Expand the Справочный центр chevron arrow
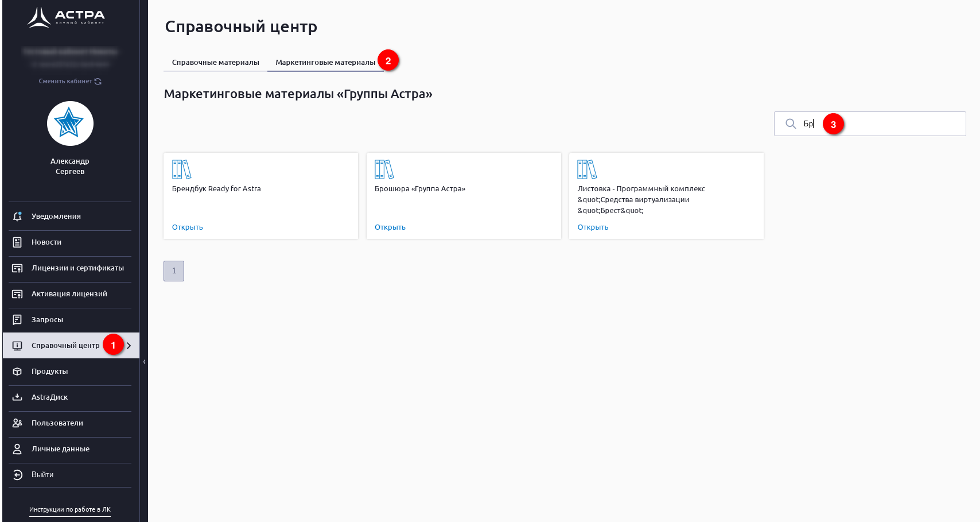Viewport: 980px width, 522px height. (x=129, y=346)
